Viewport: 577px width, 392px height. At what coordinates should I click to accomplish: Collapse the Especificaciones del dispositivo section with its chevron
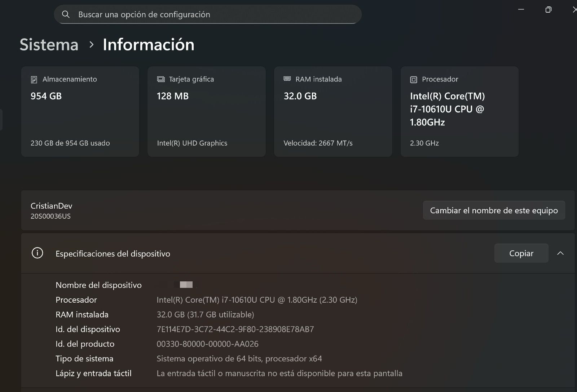(560, 253)
